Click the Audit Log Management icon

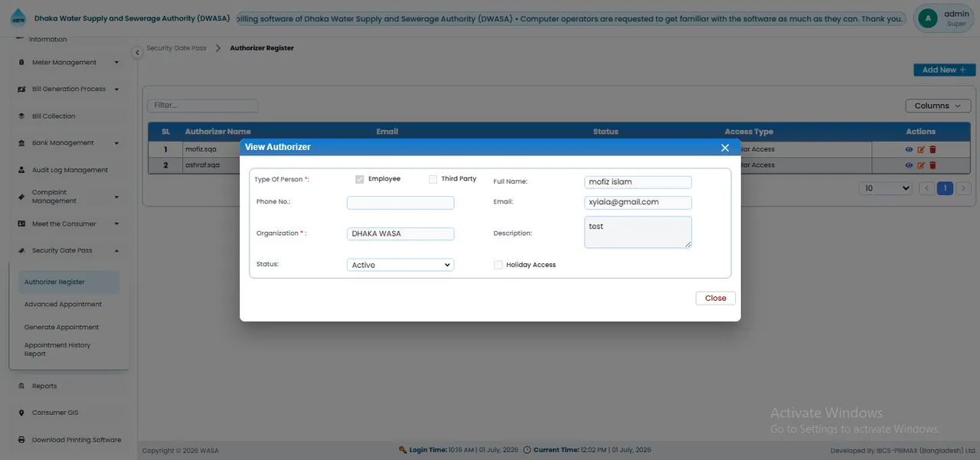point(22,170)
